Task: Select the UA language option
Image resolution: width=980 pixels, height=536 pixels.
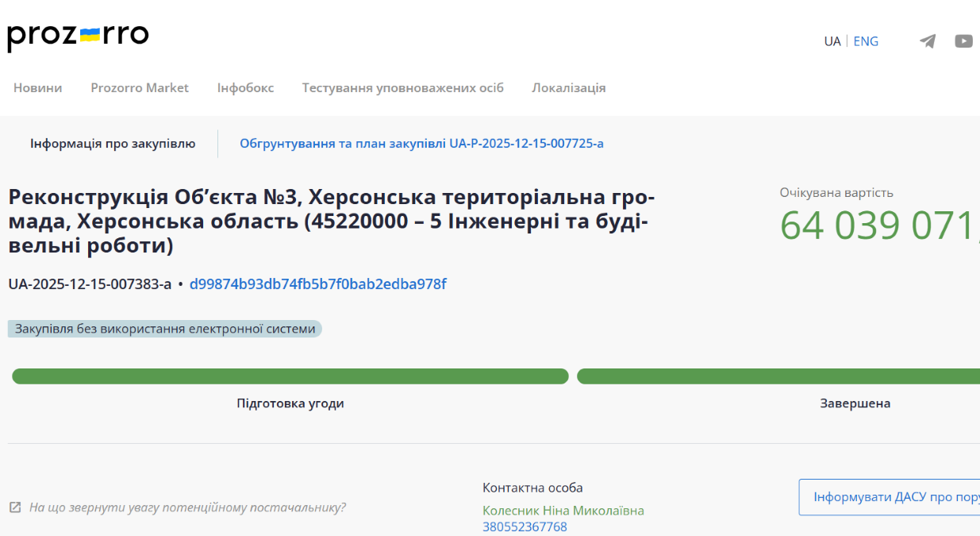Action: [832, 41]
